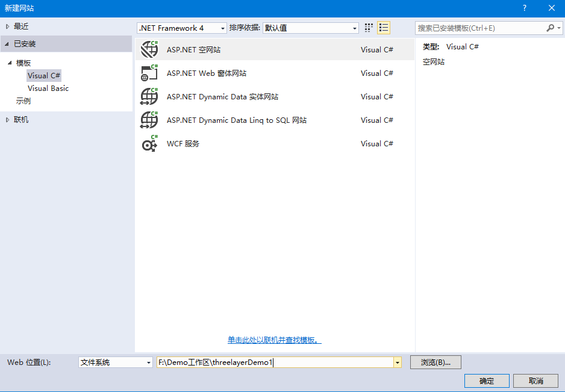Confirm with the 确定 button

pyautogui.click(x=487, y=381)
